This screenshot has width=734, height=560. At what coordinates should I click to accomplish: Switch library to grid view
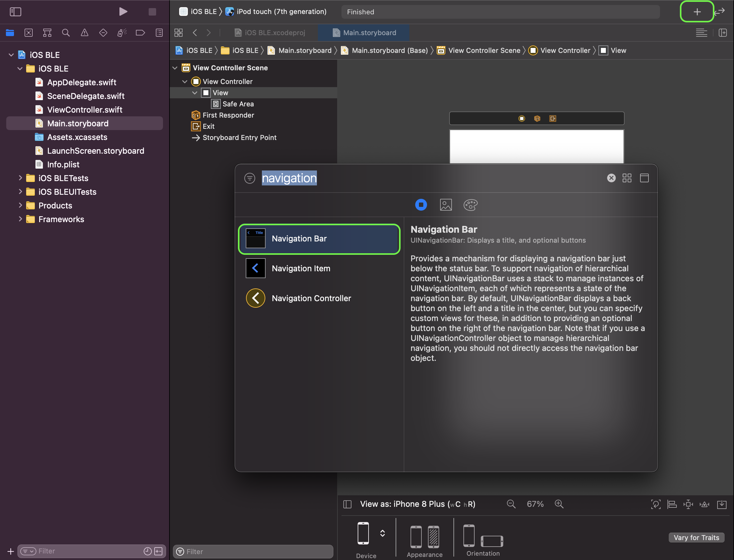(x=627, y=178)
